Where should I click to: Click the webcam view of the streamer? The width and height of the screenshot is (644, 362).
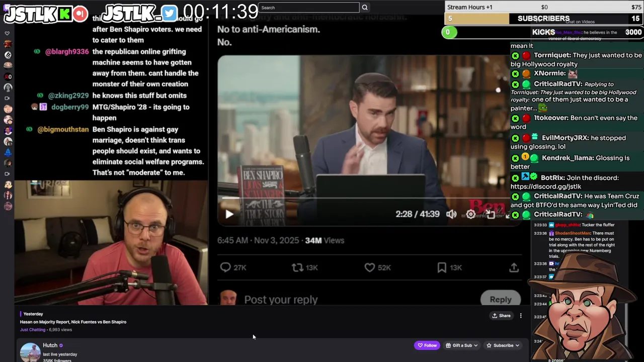(x=111, y=242)
